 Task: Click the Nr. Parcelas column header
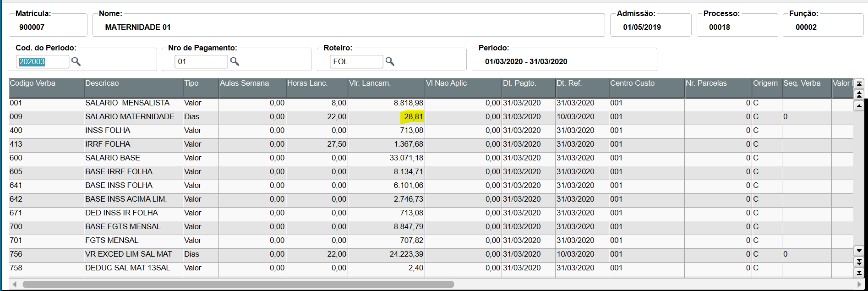pos(718,88)
